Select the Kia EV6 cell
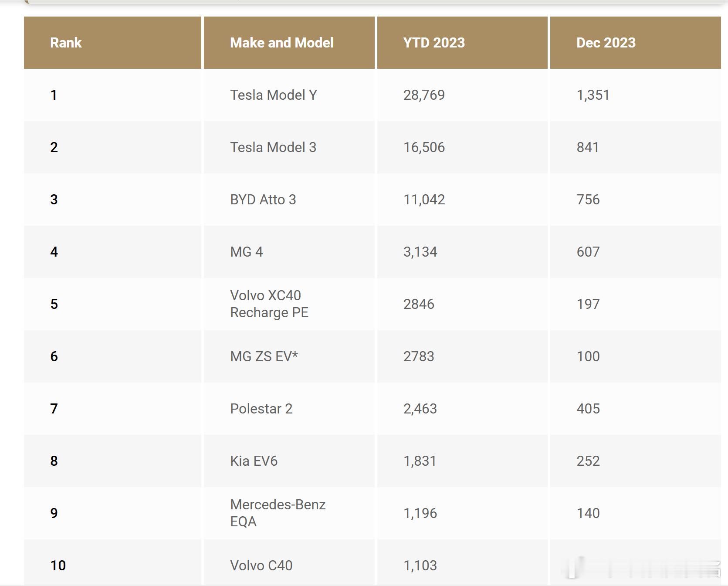Screen dimensions: 728x586 pos(289,461)
